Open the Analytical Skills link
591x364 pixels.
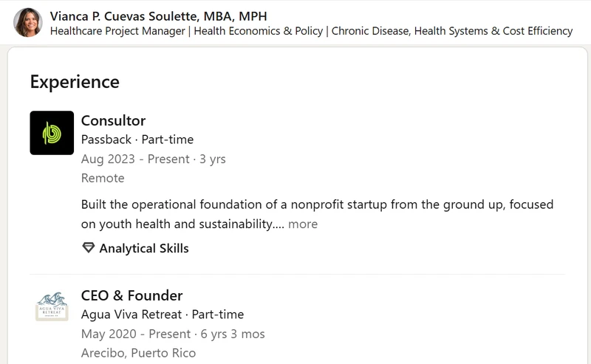click(x=144, y=248)
